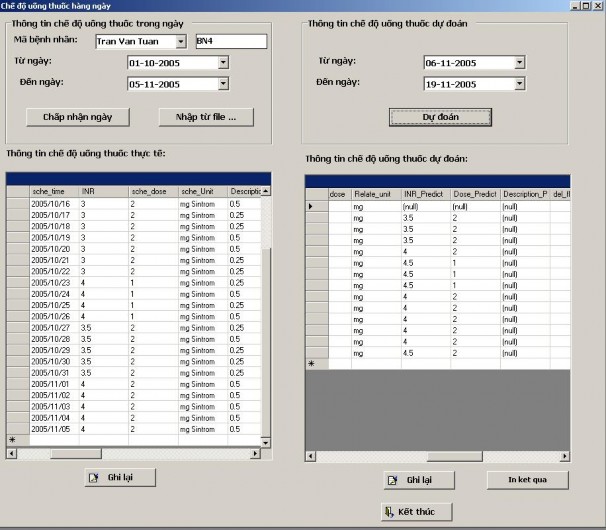This screenshot has height=530, width=606.
Task: Click the save icon on the right Ghi lại button
Action: tap(395, 480)
